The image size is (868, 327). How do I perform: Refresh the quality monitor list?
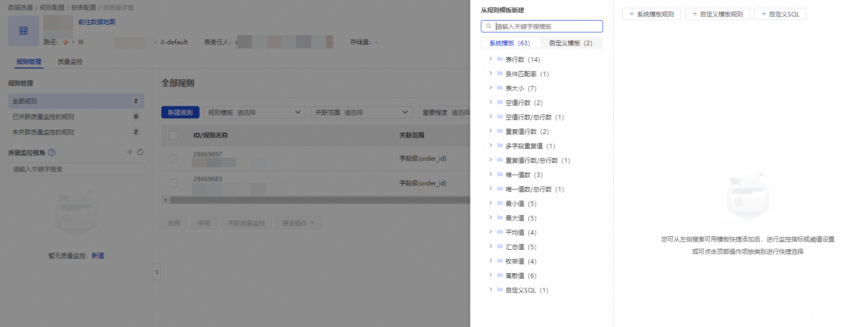click(x=140, y=152)
